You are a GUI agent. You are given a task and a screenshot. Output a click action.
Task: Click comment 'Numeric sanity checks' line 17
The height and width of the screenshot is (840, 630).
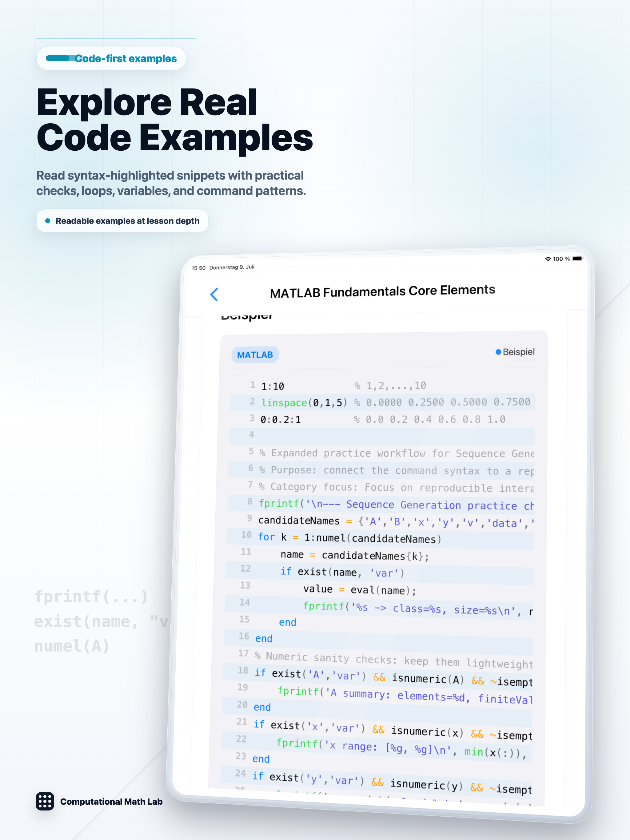coord(394,660)
